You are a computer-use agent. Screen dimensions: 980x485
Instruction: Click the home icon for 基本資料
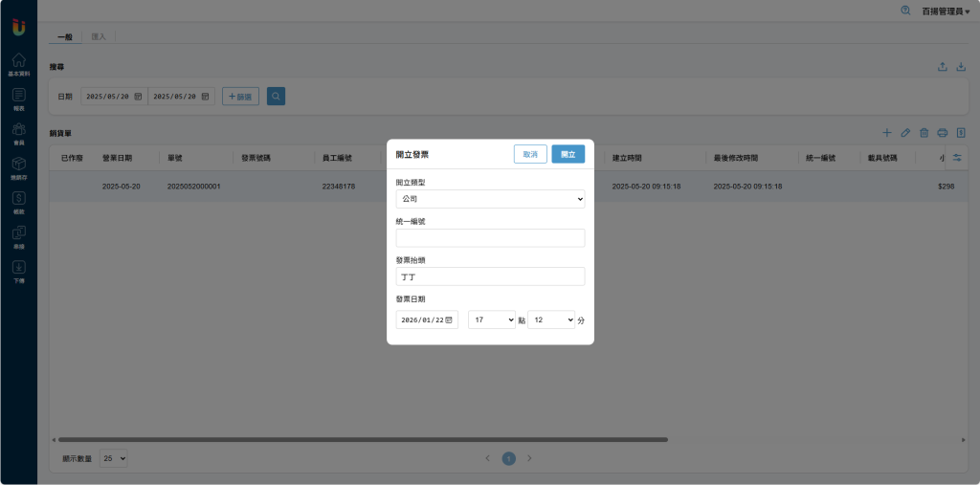click(18, 61)
